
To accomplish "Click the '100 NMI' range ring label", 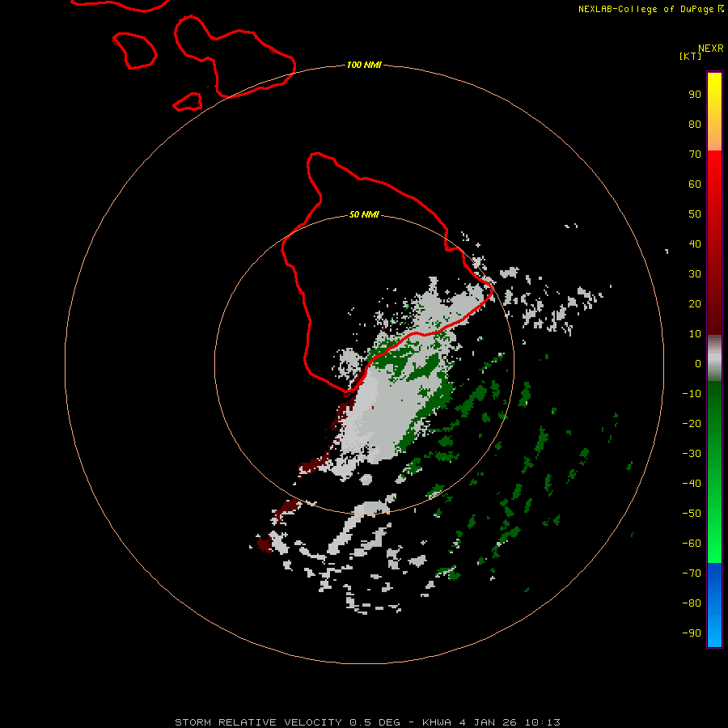I will [364, 65].
